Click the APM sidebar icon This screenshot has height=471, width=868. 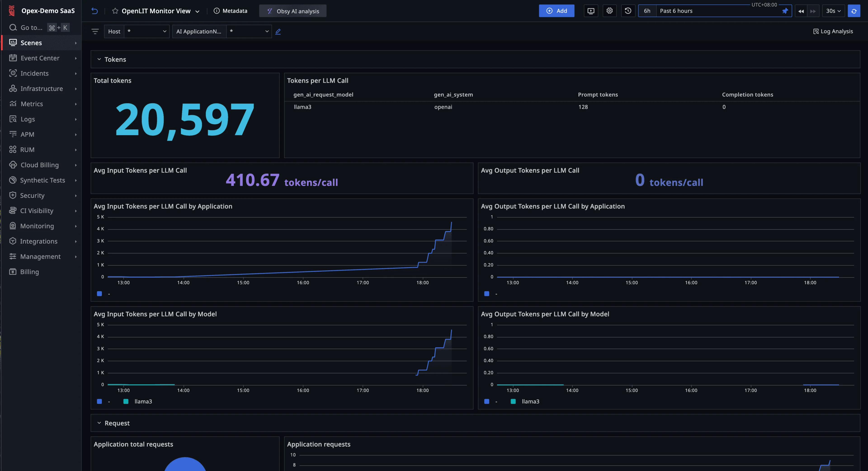tap(13, 134)
